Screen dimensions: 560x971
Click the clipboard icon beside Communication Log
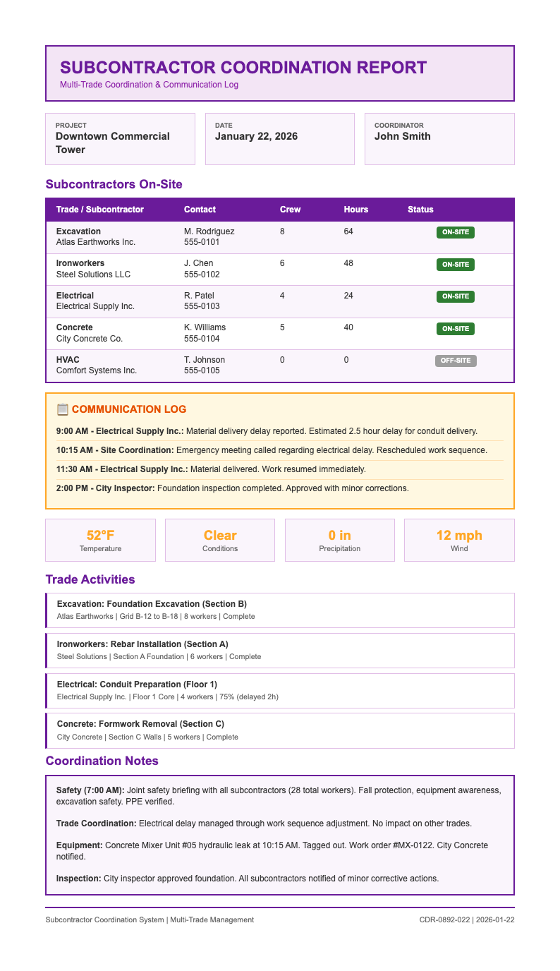[x=63, y=409]
